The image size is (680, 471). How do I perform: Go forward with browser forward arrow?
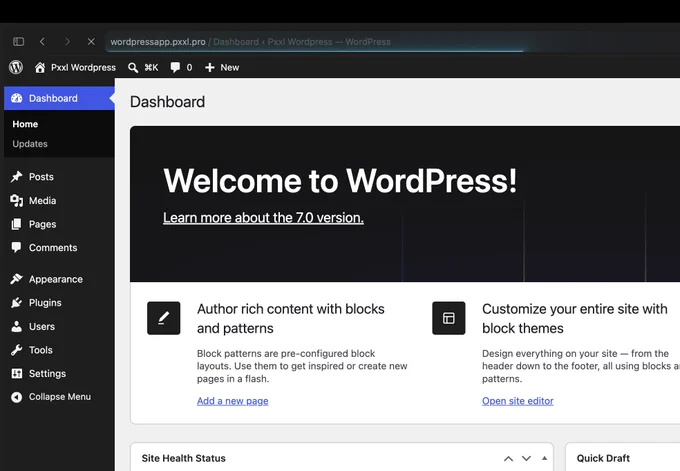point(67,42)
